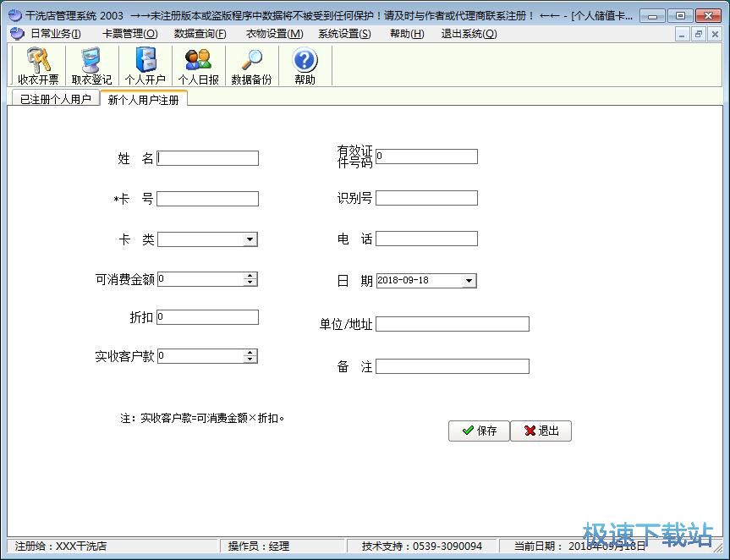The image size is (730, 560).
Task: Focus the 备注 input field
Action: coord(453,366)
